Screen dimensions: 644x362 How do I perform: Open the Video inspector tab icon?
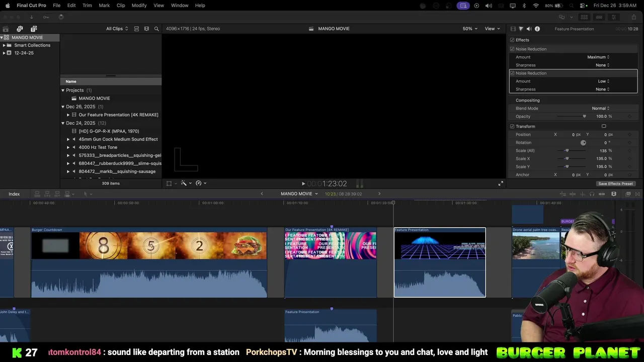[x=513, y=29]
